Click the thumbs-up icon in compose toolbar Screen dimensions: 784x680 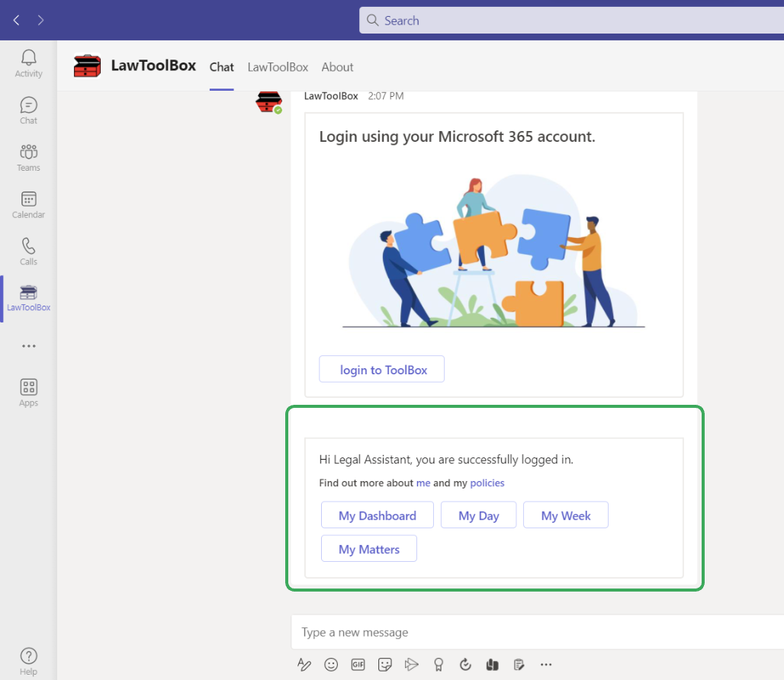pyautogui.click(x=493, y=665)
